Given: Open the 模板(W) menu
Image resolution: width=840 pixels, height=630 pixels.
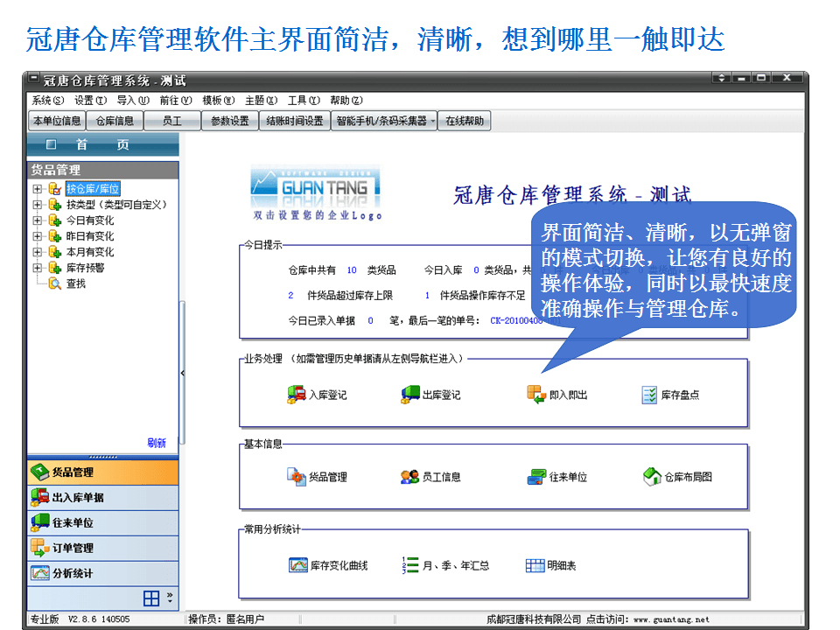Looking at the screenshot, I should click(x=219, y=100).
